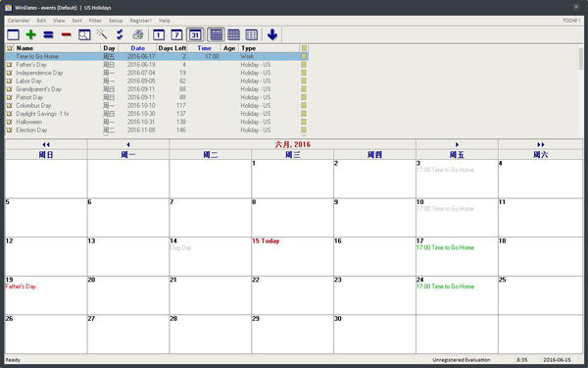Jump forward a year with double-right arrow
Image resolution: width=588 pixels, height=368 pixels.
[540, 144]
